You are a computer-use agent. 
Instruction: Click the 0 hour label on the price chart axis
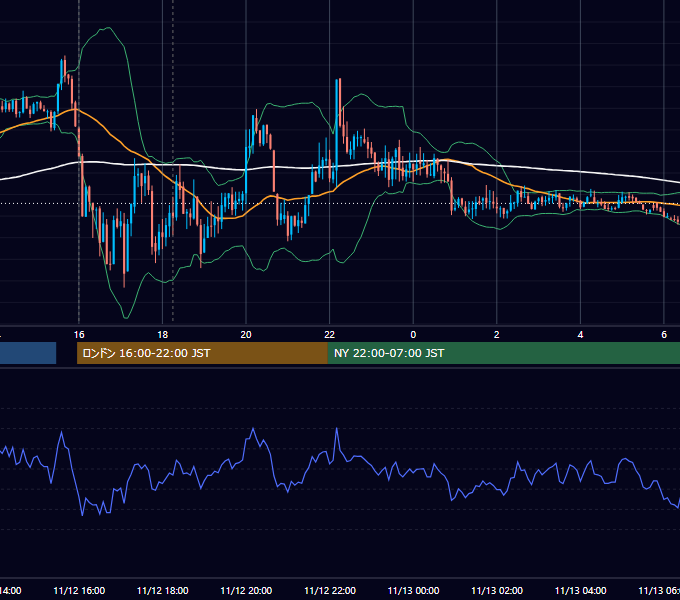pyautogui.click(x=413, y=335)
